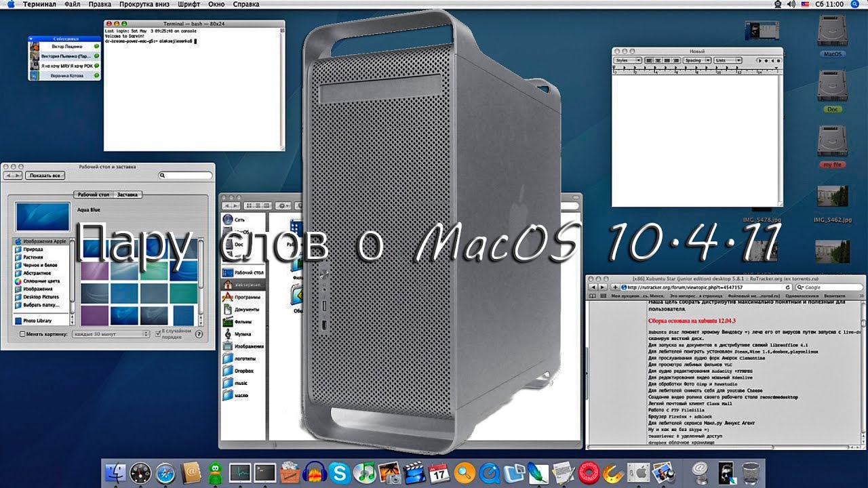Viewport: 868px width, 488px height.
Task: Open 'каждые 30 минут' interval dropdown
Action: 111,334
